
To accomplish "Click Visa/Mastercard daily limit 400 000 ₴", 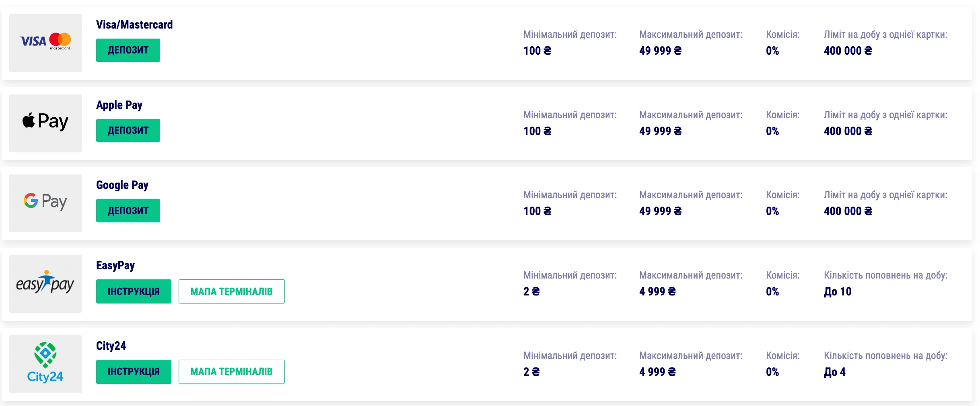I will click(x=848, y=51).
